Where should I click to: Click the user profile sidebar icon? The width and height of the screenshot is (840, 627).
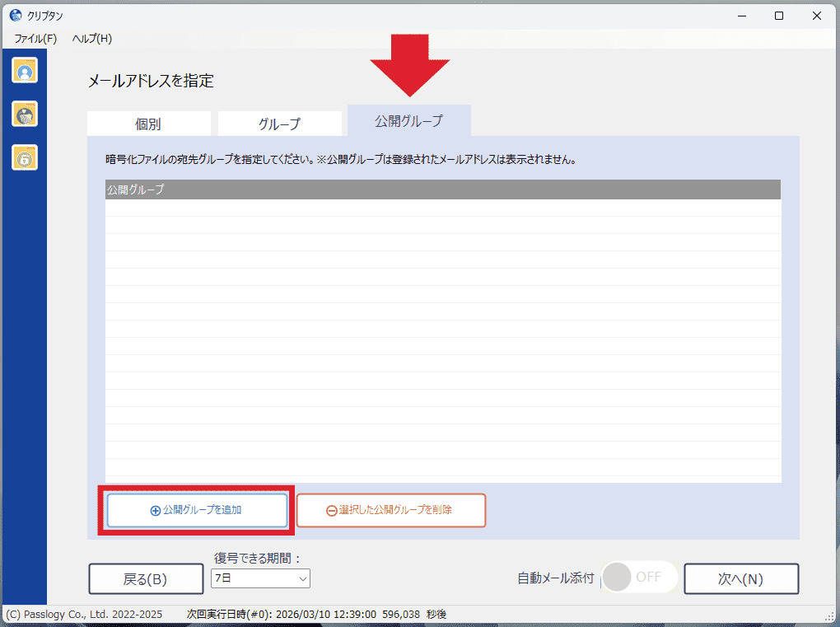click(x=25, y=71)
